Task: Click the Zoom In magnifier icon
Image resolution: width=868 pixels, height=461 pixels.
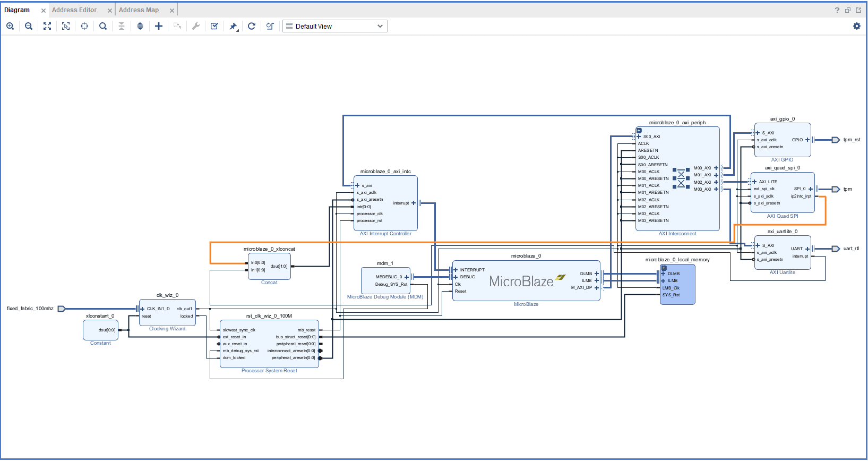Action: click(10, 26)
